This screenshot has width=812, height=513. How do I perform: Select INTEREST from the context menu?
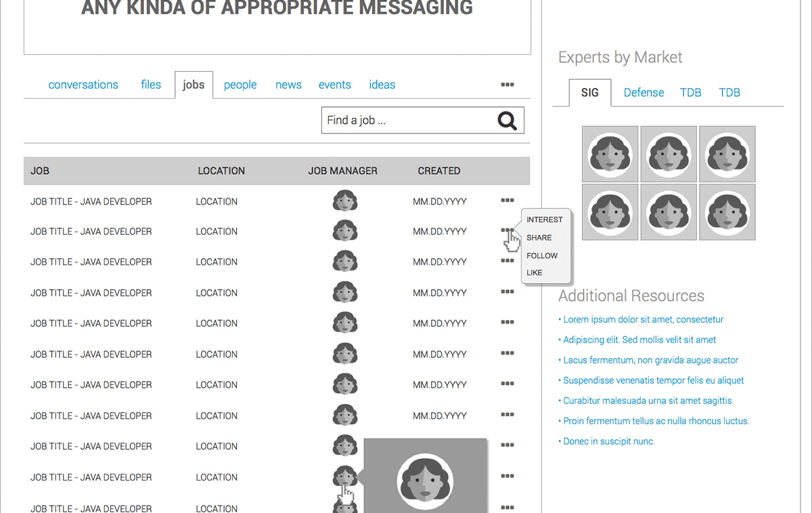tap(544, 220)
